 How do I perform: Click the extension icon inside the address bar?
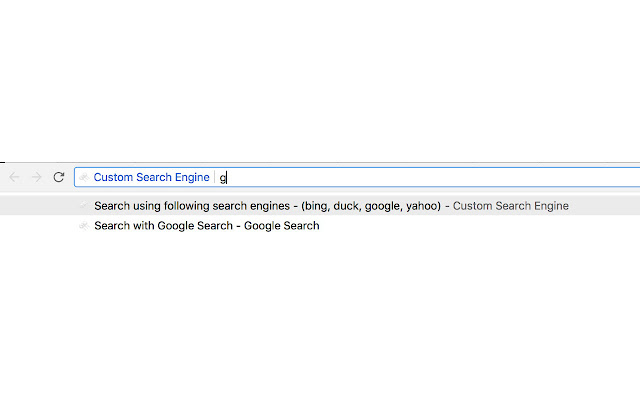pos(84,177)
